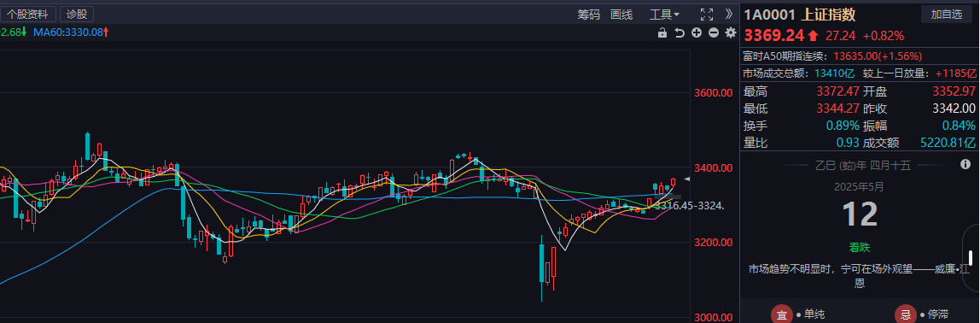Select the 画线 drawing tab
This screenshot has width=980, height=323.
(x=621, y=15)
